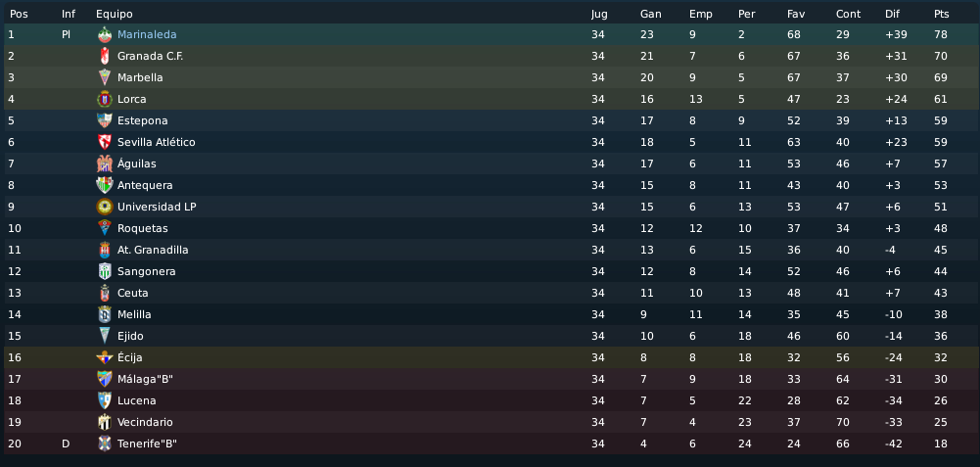Click the Sangonera club crest
Viewport: 980px width, 467px height.
(105, 271)
